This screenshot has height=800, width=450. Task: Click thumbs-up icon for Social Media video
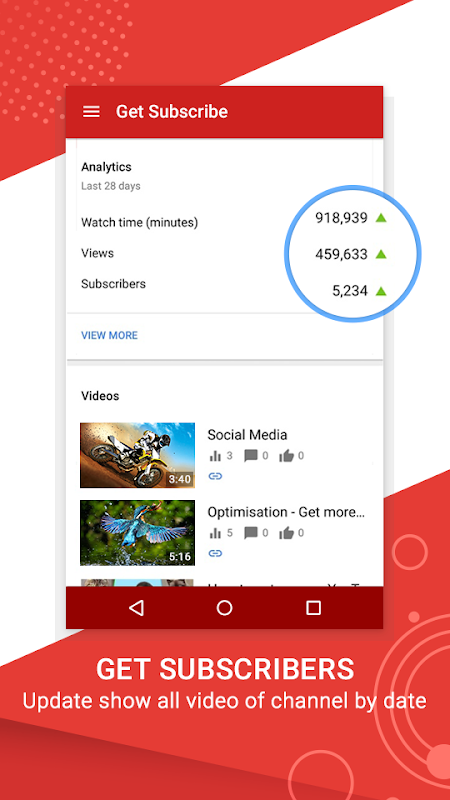click(286, 456)
